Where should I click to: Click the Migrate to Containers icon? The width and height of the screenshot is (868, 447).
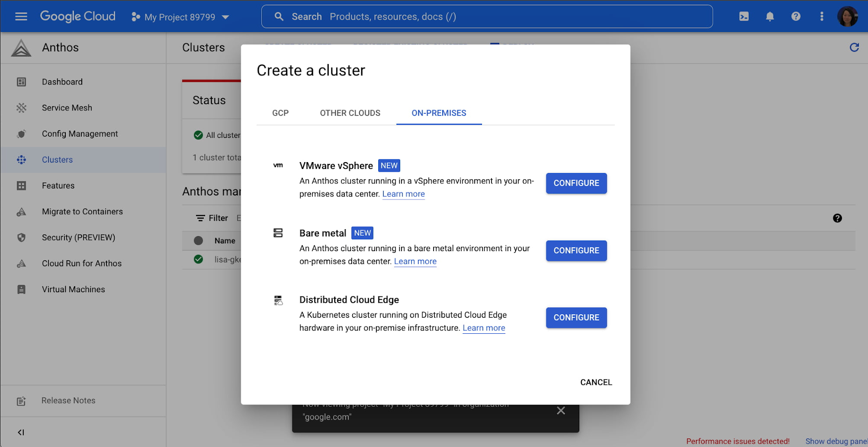point(21,212)
